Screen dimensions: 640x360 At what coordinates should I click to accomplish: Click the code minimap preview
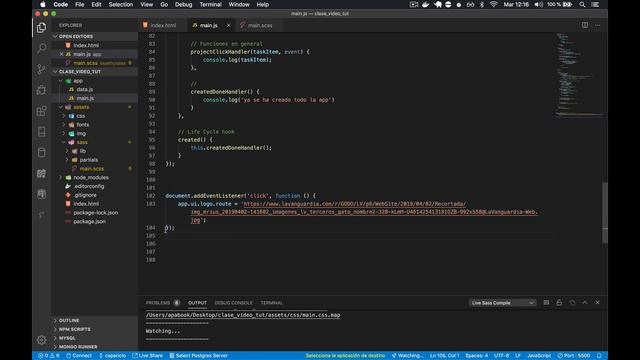[x=579, y=76]
